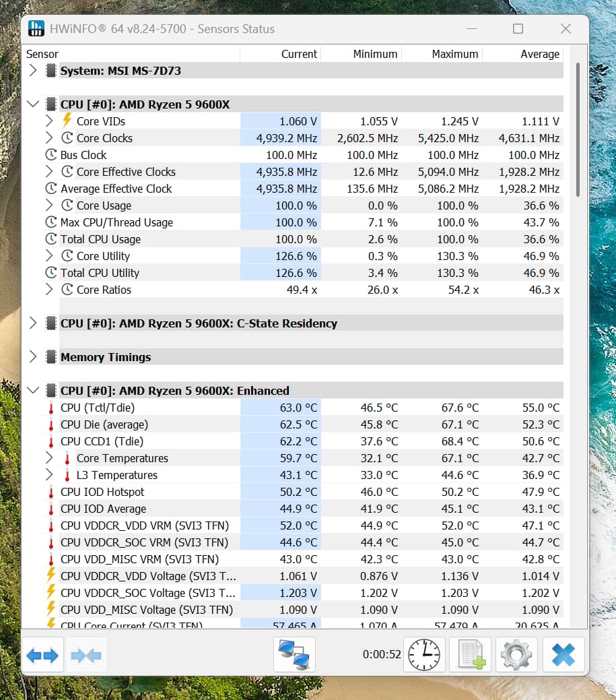The width and height of the screenshot is (616, 700).
Task: Click thermometer icon beside CPU IOD Average
Action: [x=51, y=509]
